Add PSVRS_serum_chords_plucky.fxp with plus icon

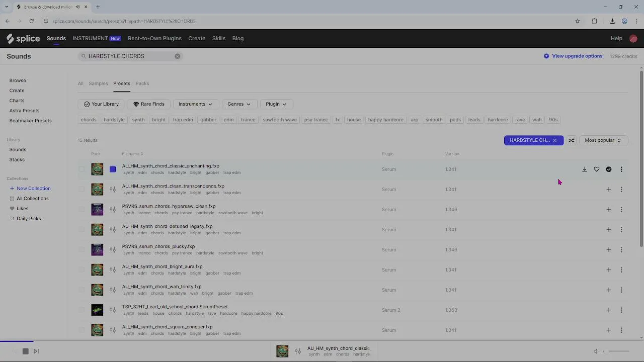coord(608,250)
